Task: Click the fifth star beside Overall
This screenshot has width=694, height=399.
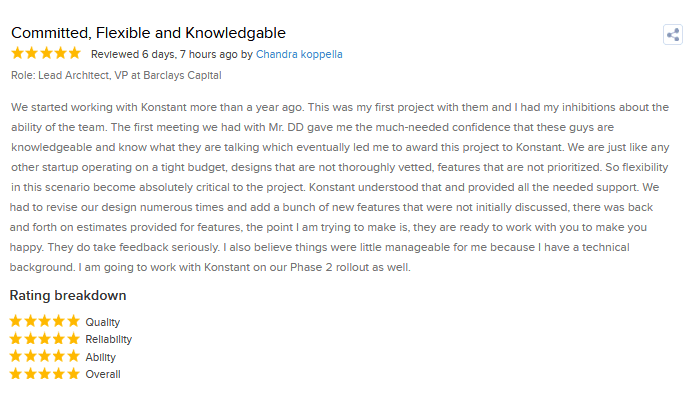Action: (73, 373)
